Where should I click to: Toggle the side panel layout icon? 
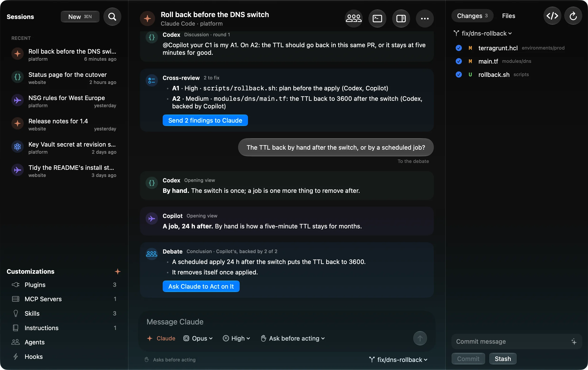(401, 18)
